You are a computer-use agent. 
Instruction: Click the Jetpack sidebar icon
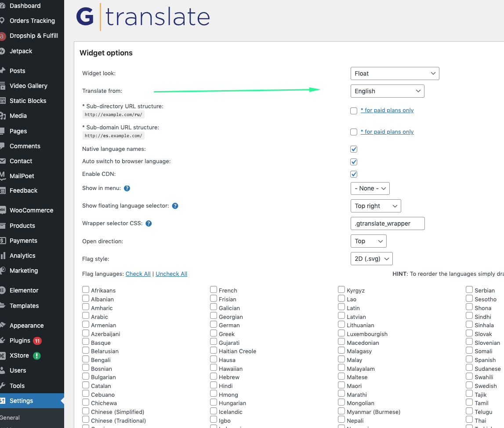point(2,51)
